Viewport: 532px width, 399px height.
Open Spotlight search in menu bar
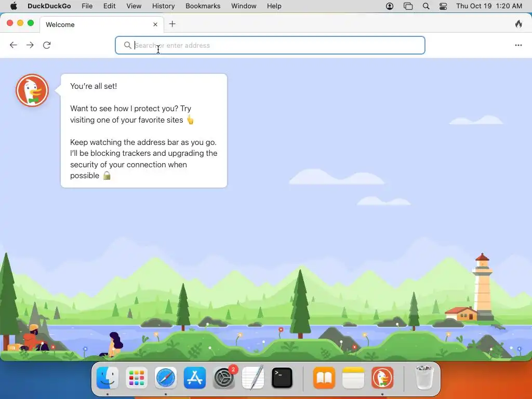(x=426, y=6)
